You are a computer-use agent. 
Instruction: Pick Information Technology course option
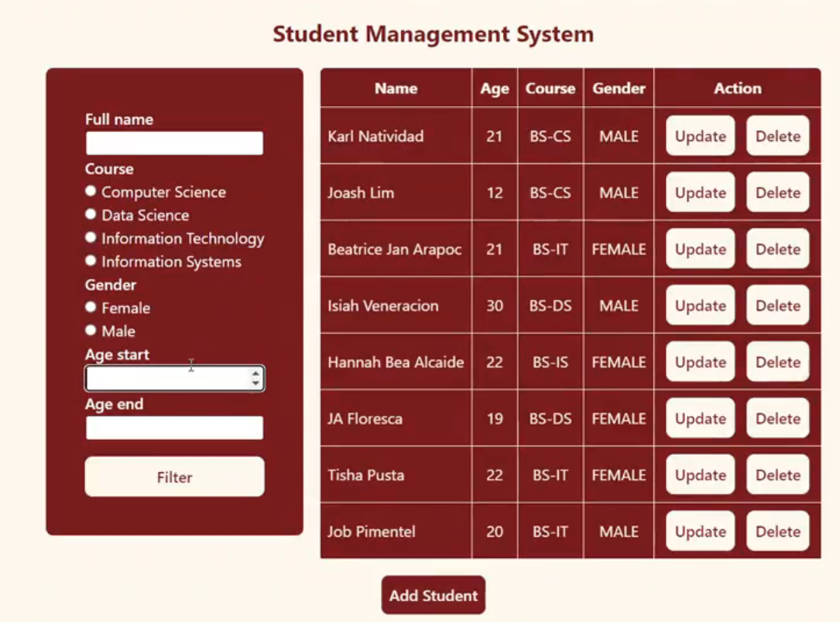point(91,238)
